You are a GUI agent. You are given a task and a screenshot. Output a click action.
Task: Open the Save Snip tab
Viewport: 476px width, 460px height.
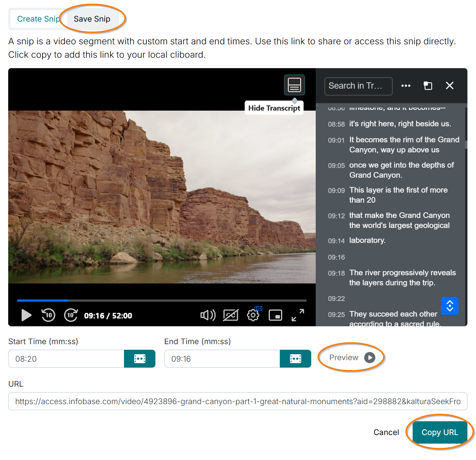pos(92,19)
